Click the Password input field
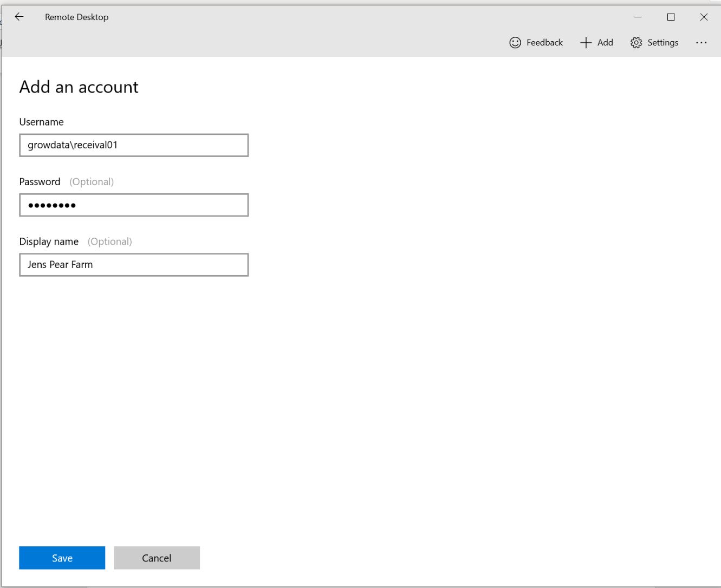The width and height of the screenshot is (721, 588). (134, 205)
